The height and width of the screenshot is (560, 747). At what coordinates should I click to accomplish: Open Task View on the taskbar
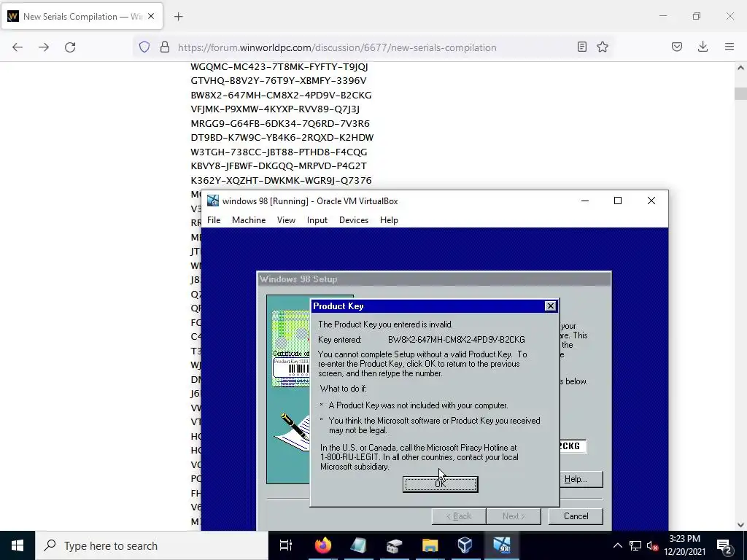tap(285, 545)
